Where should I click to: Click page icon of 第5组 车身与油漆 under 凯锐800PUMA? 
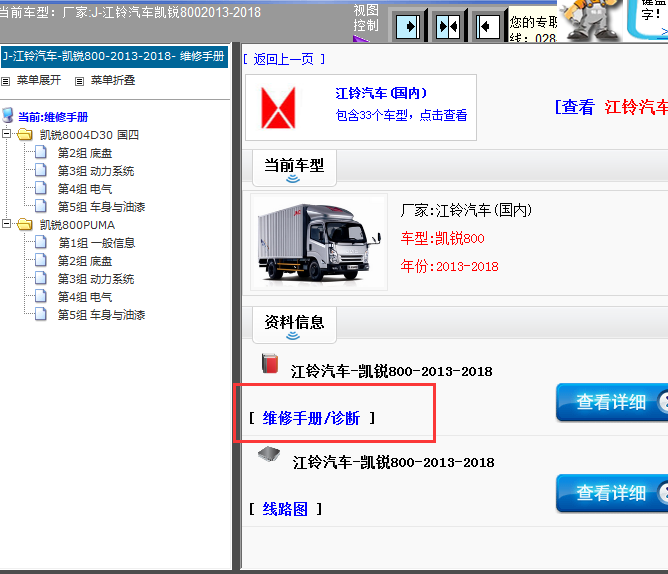[x=40, y=314]
